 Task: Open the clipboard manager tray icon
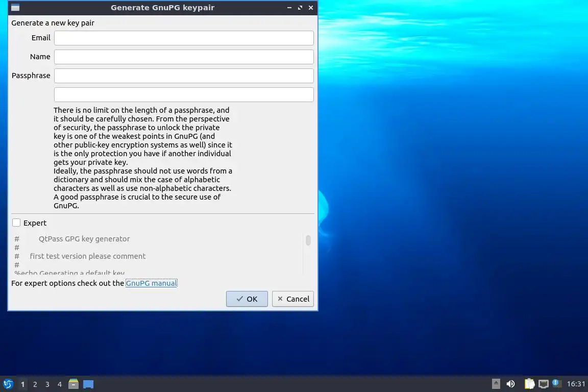click(x=529, y=384)
